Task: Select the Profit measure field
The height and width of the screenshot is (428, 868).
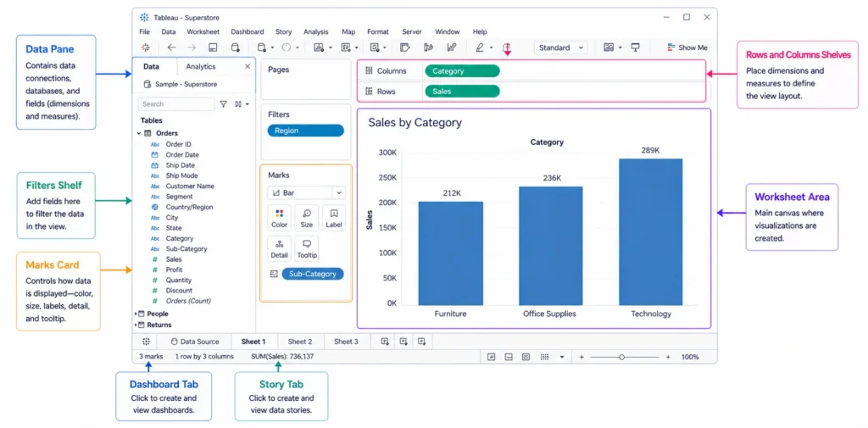Action: pyautogui.click(x=174, y=270)
